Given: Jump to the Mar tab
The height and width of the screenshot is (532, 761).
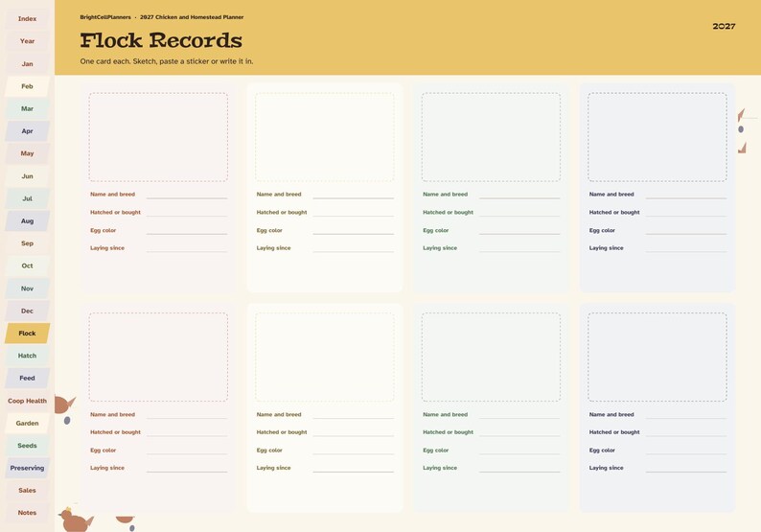Looking at the screenshot, I should [x=27, y=108].
